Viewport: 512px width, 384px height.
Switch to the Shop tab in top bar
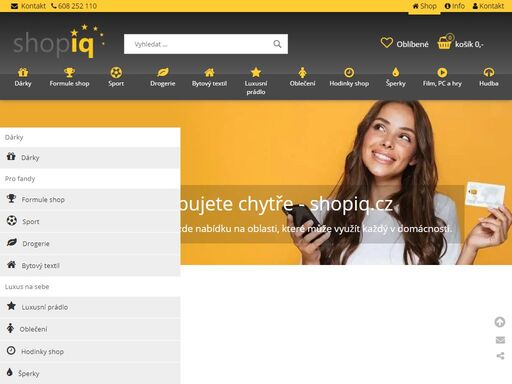tap(424, 6)
